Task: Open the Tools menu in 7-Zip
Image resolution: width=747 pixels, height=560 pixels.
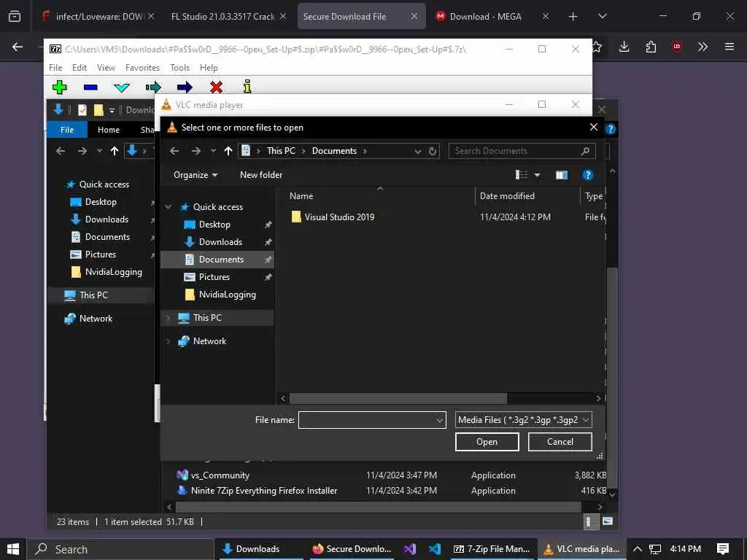Action: (x=179, y=68)
